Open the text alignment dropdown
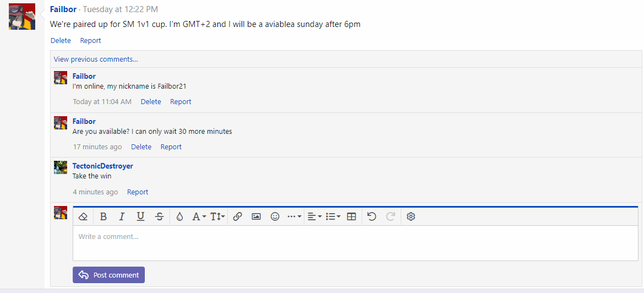Screen dimensions: 644x293 314,216
